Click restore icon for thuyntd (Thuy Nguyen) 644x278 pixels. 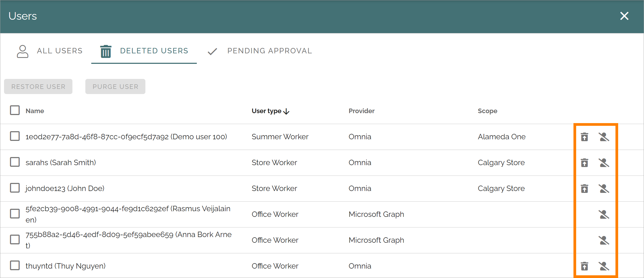point(584,266)
